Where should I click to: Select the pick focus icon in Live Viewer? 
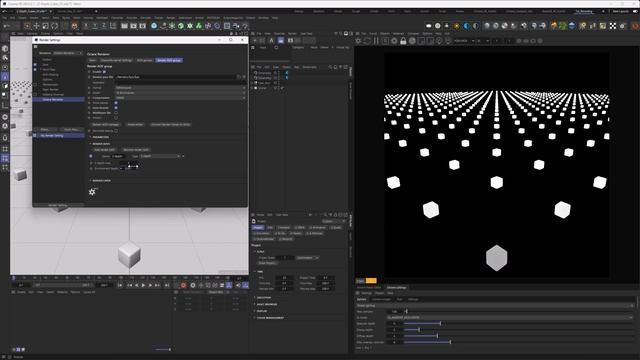(x=439, y=41)
